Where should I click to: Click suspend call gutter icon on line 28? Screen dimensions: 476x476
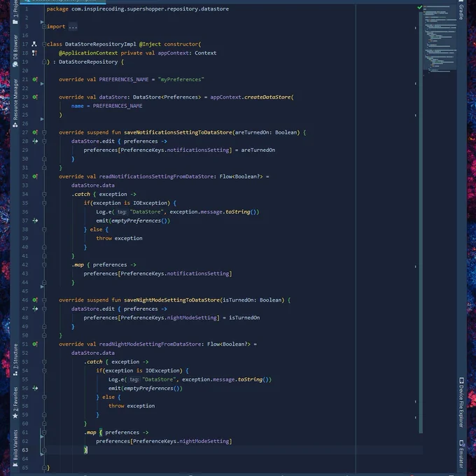click(35, 141)
